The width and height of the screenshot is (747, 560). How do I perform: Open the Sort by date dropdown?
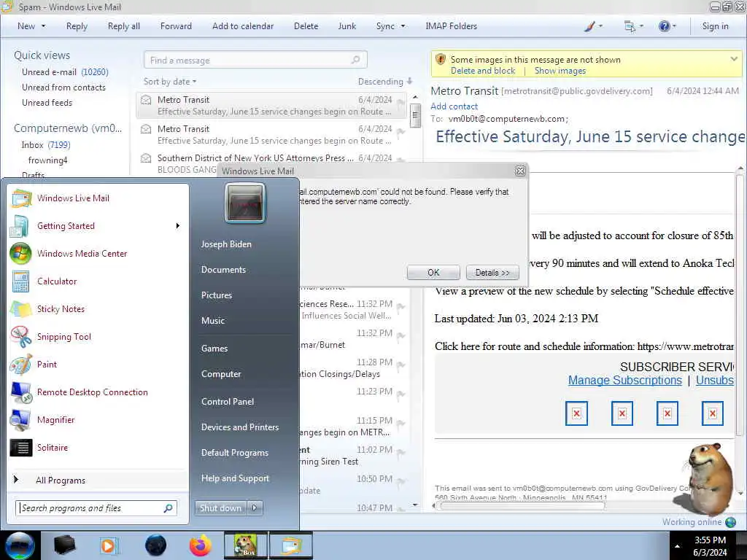point(170,82)
